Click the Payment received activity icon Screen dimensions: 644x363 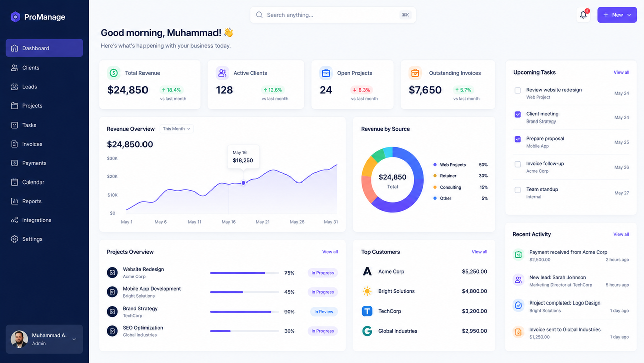[518, 255]
